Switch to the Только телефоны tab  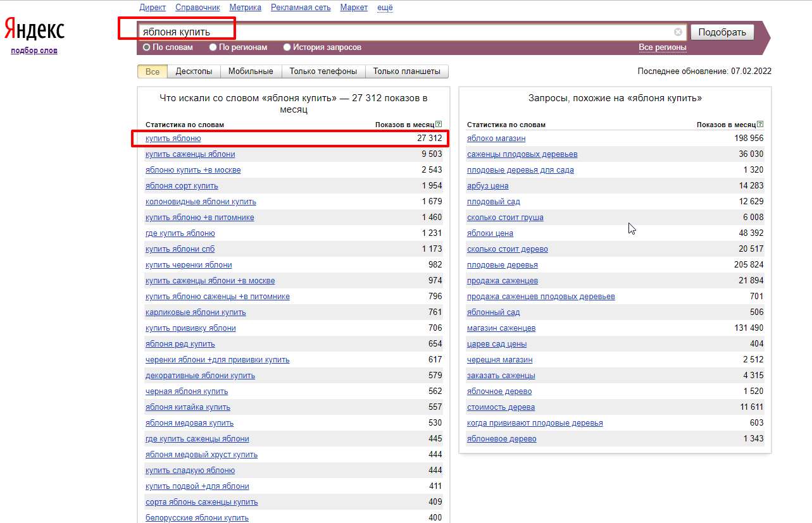point(323,71)
